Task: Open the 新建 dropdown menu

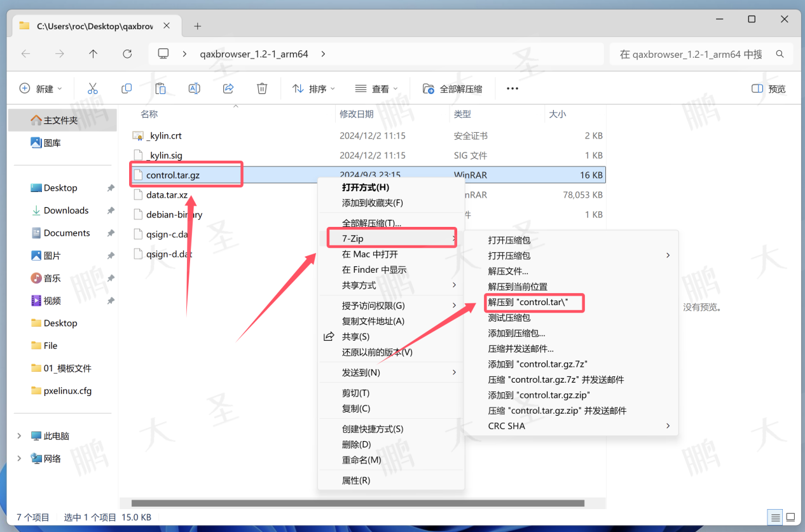Action: click(x=41, y=89)
